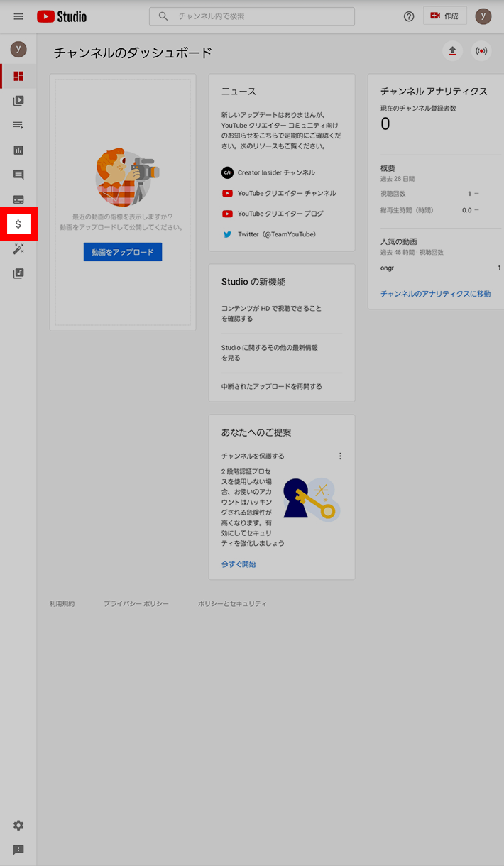Open the Content videos sidebar icon
Screen dimensions: 504x866
tap(18, 101)
